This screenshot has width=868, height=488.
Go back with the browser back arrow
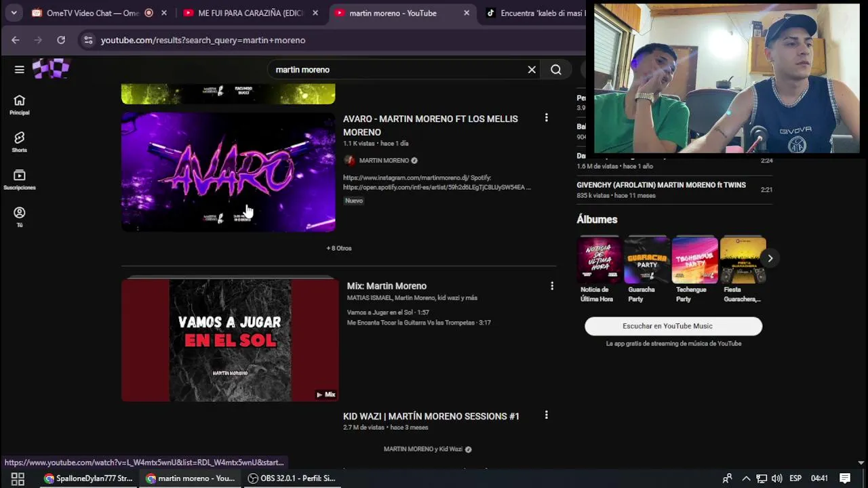pyautogui.click(x=16, y=40)
